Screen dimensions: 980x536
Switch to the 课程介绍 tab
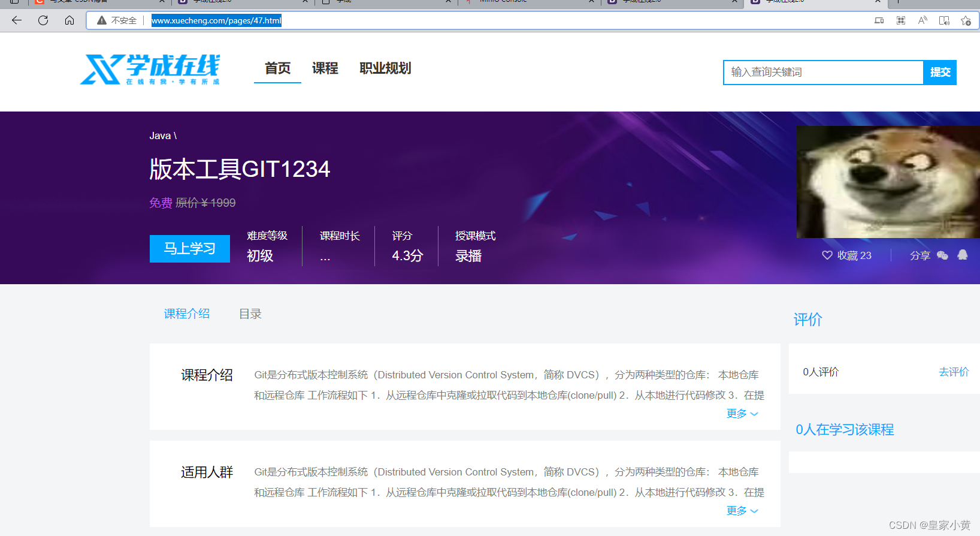[x=187, y=314]
